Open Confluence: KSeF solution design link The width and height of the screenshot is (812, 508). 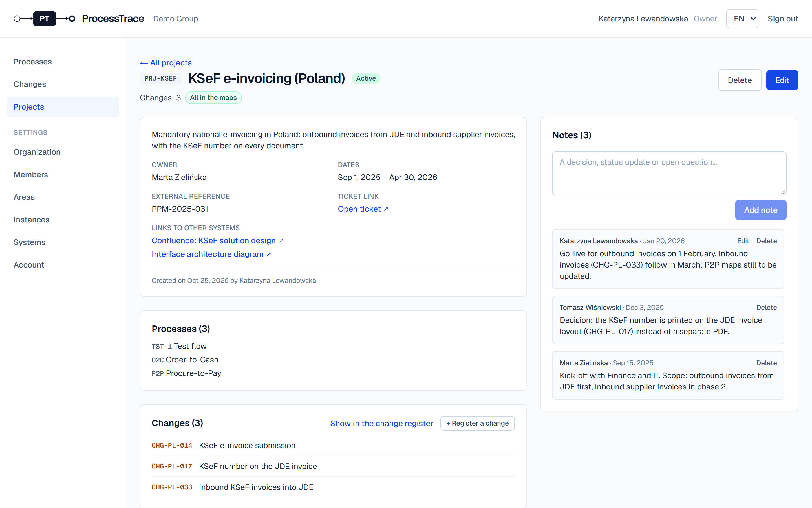point(217,240)
